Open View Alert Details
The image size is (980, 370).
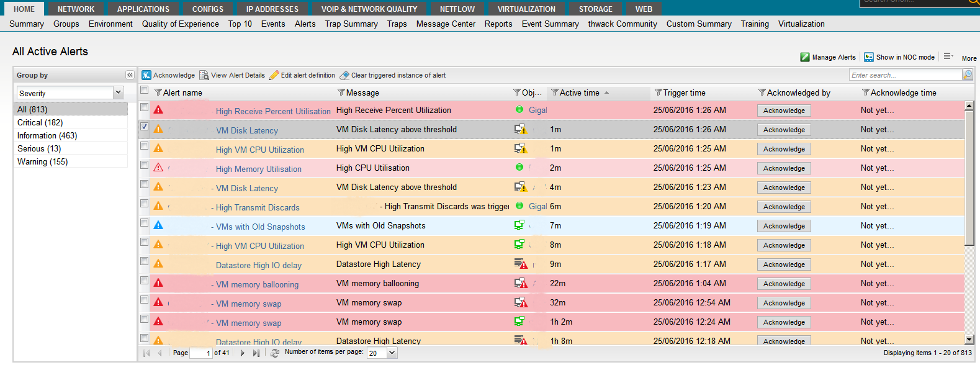coord(232,75)
